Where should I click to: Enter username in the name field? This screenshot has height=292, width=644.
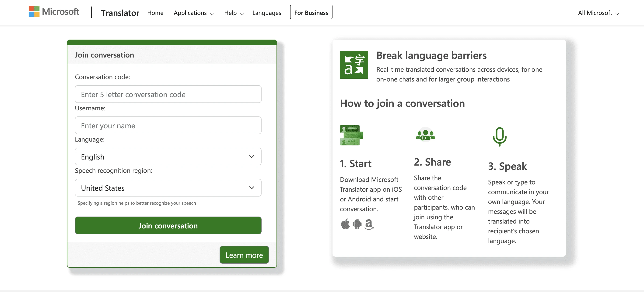(168, 125)
